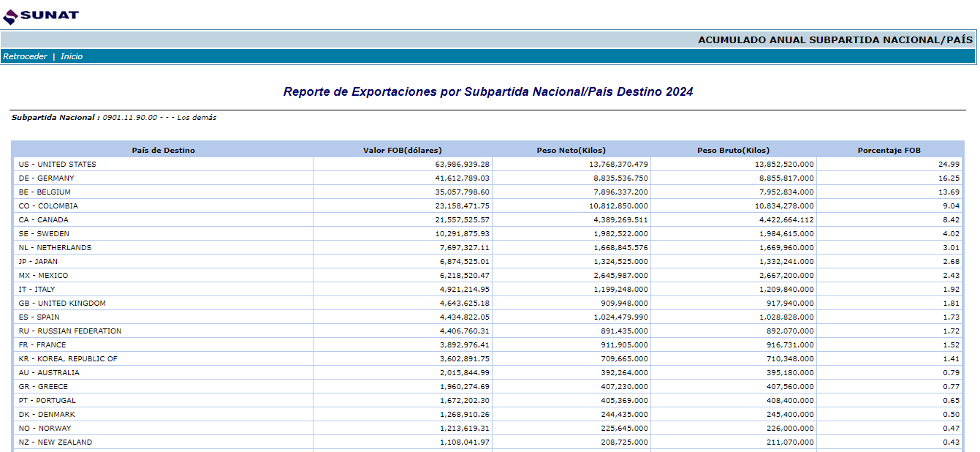Image resolution: width=980 pixels, height=452 pixels.
Task: Go back using the Retroceder link
Action: (x=25, y=57)
